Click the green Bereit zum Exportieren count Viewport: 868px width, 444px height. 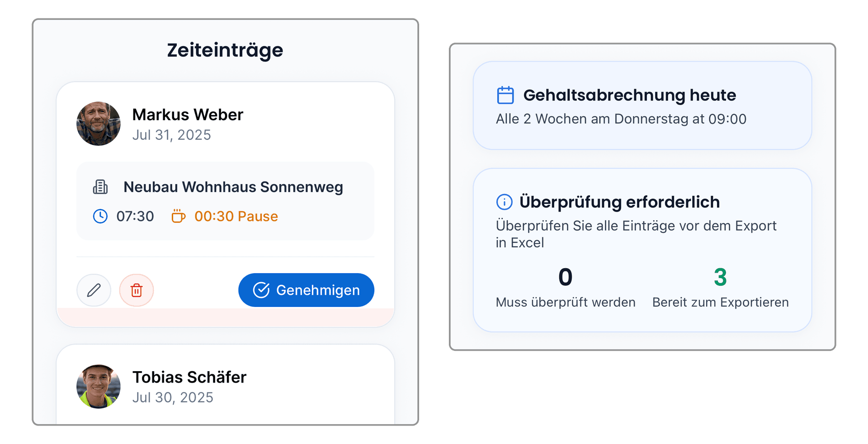point(720,278)
